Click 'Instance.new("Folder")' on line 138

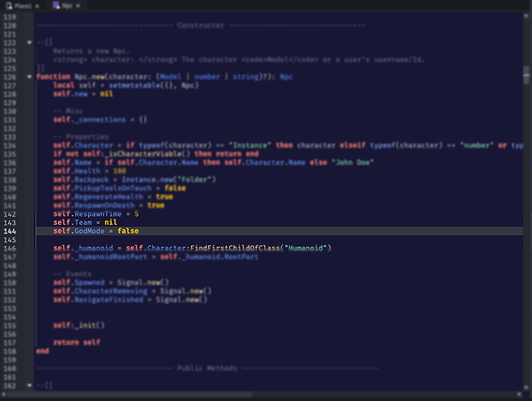(x=168, y=180)
